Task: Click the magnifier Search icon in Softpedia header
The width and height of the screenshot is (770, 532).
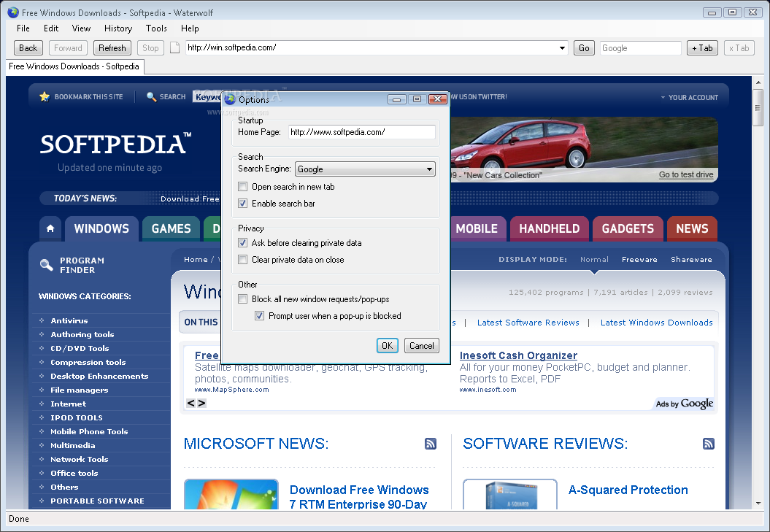Action: pos(152,97)
